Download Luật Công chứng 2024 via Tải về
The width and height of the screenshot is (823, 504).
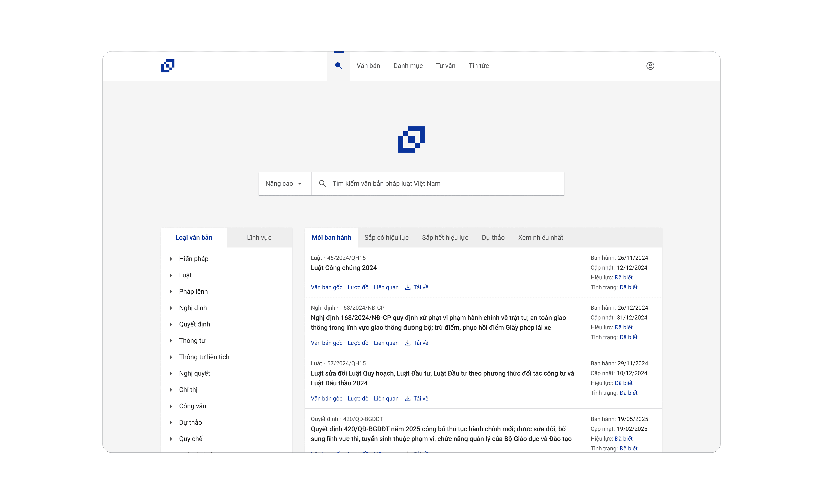point(417,287)
